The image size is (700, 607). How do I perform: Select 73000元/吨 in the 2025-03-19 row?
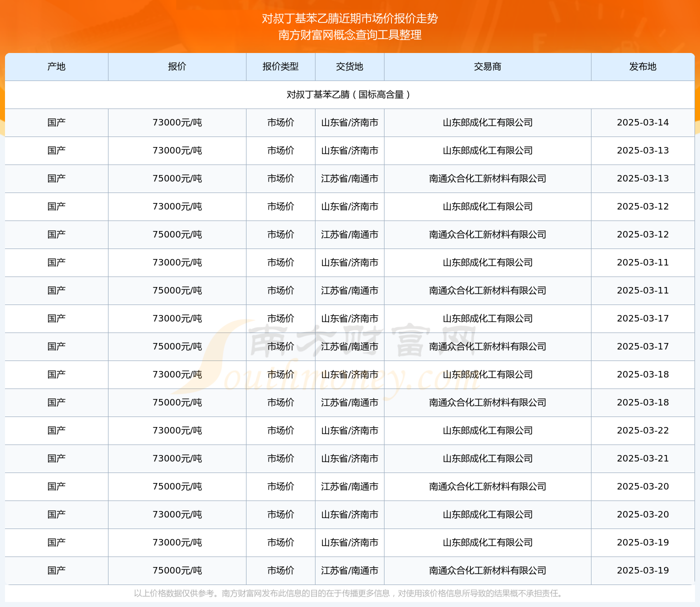tap(177, 542)
